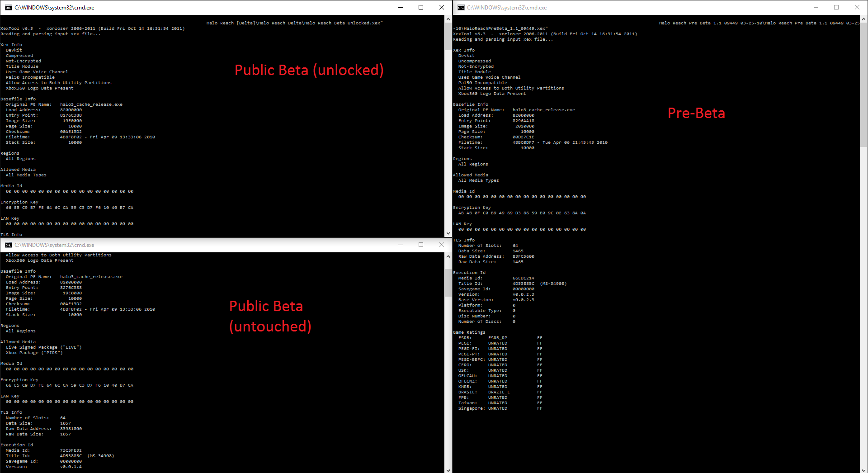Click scroll-down arrow in the lower-left cmd window
Screen dimensions: 868x473
[448, 469]
